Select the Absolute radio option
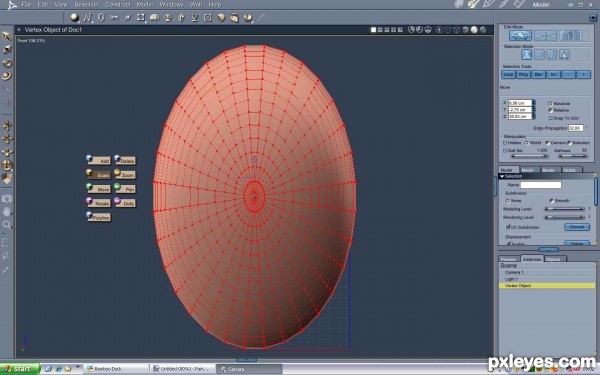 coord(550,104)
